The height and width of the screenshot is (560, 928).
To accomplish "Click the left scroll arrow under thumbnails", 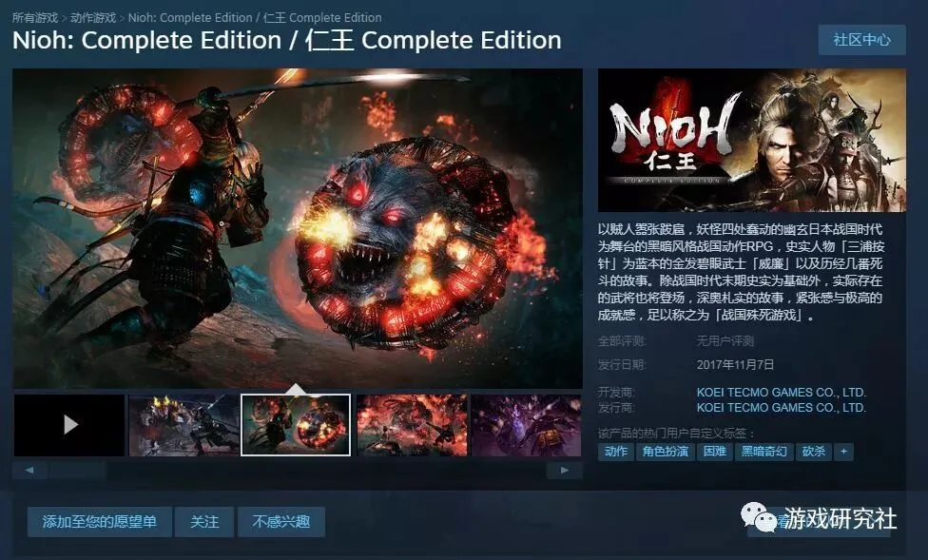I will (x=29, y=471).
